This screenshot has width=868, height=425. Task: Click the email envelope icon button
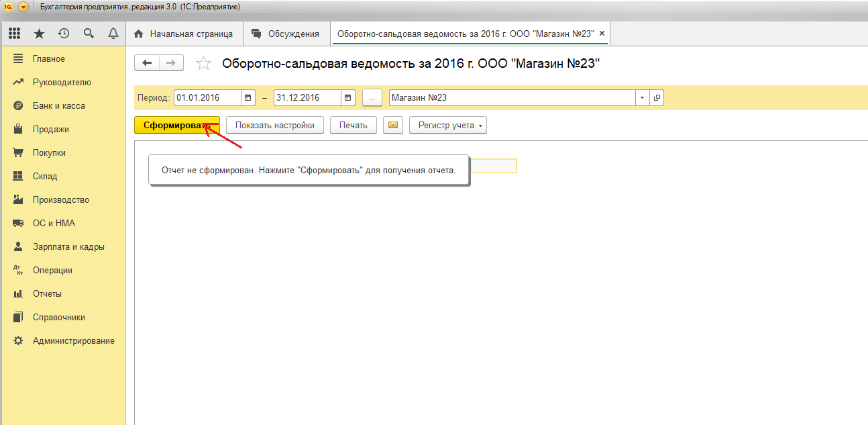tap(393, 125)
